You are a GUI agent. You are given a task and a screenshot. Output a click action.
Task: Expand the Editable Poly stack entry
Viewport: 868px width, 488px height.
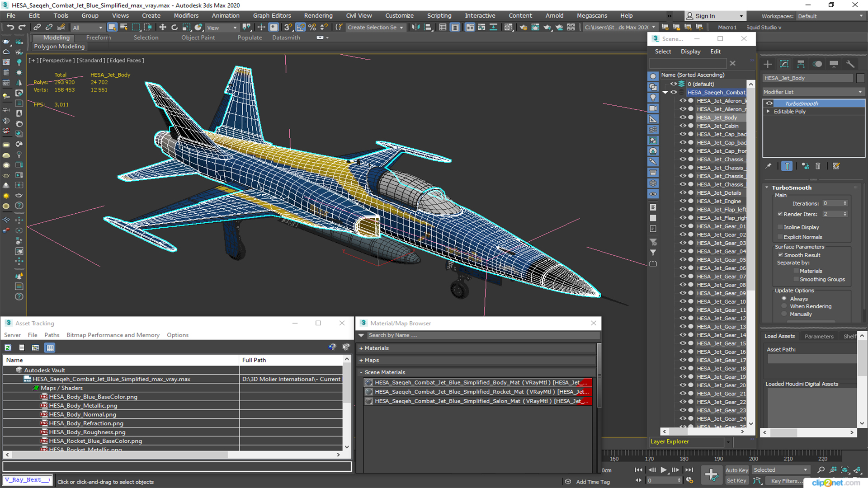coord(768,112)
